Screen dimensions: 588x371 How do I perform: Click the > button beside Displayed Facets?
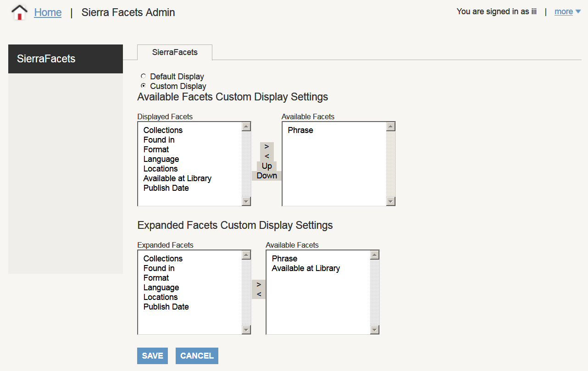point(267,147)
